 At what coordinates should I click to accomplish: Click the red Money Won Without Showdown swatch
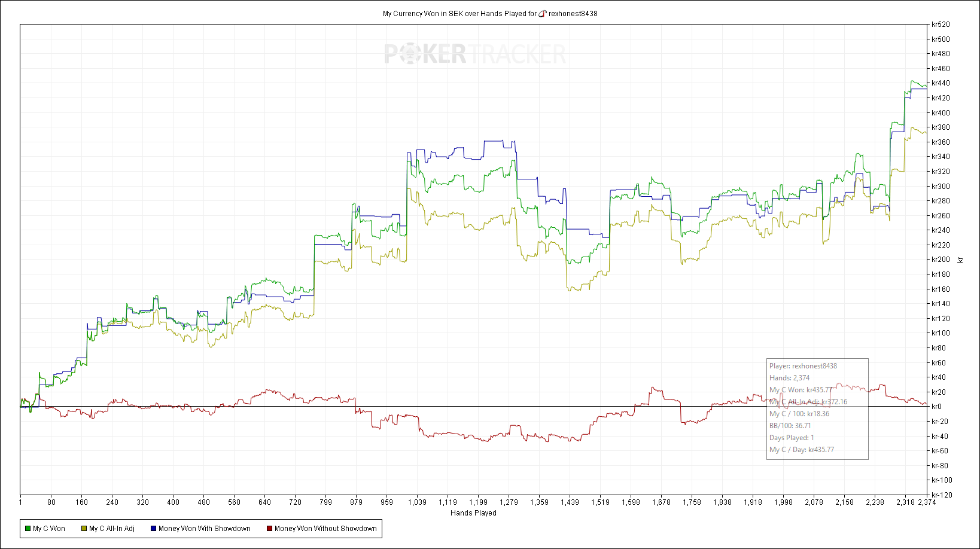tap(270, 529)
